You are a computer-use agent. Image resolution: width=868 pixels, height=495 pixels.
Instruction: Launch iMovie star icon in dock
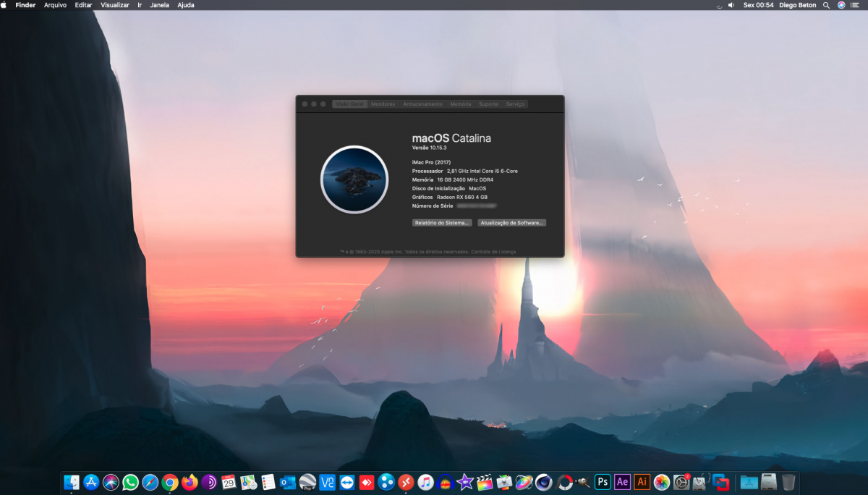point(465,482)
